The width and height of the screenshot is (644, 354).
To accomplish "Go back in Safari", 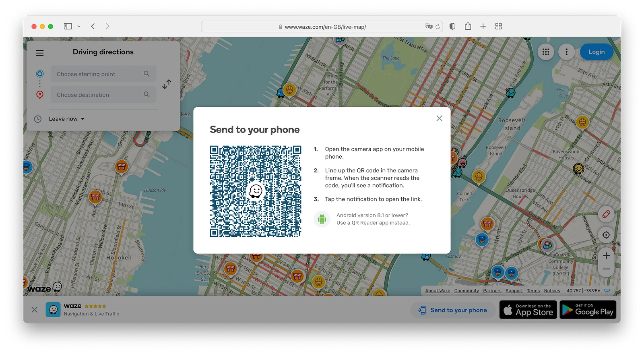I will click(93, 26).
